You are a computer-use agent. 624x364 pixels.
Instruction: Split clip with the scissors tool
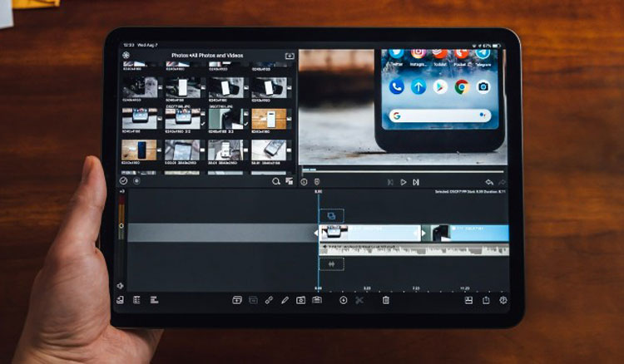pyautogui.click(x=359, y=300)
